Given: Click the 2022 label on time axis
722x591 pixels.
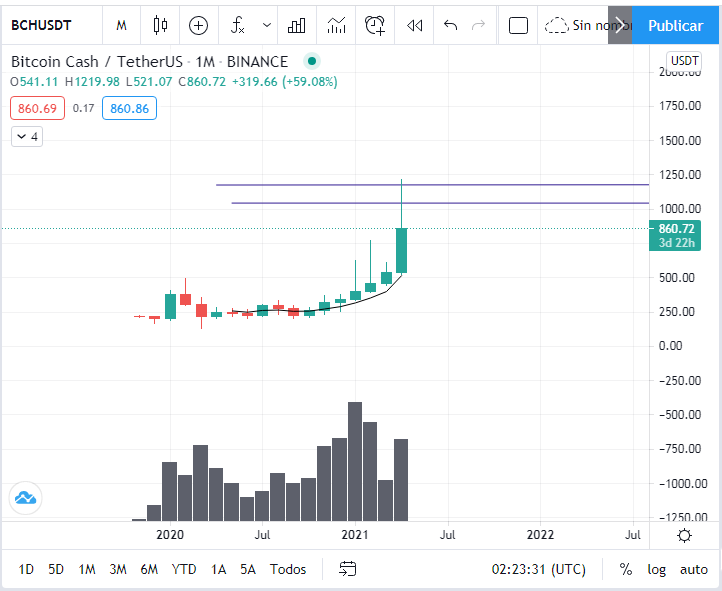Looking at the screenshot, I should [540, 535].
